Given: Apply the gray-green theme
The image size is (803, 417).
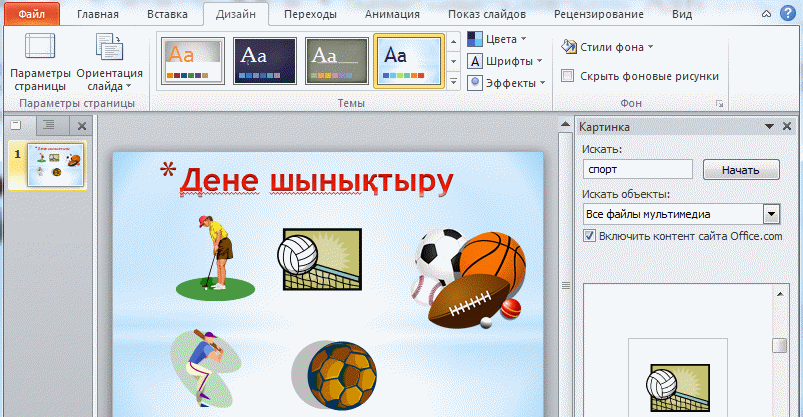Looking at the screenshot, I should coord(337,61).
